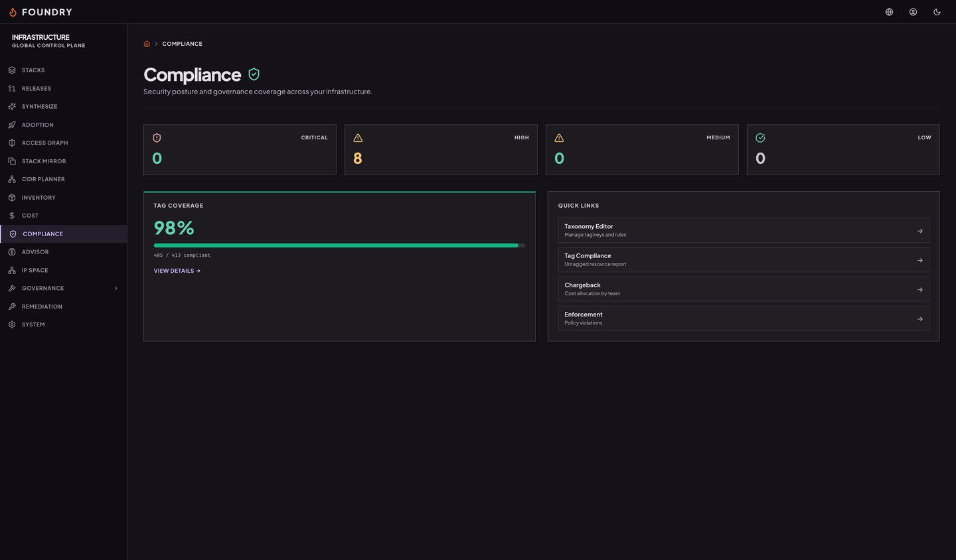The width and height of the screenshot is (956, 560).
Task: Click the '405 / 413 compliant' text
Action: click(182, 255)
